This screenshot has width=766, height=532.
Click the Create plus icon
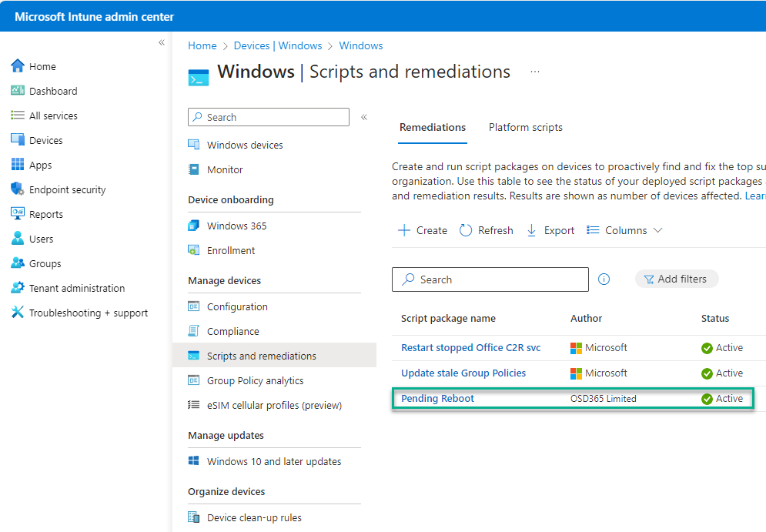pyautogui.click(x=404, y=230)
